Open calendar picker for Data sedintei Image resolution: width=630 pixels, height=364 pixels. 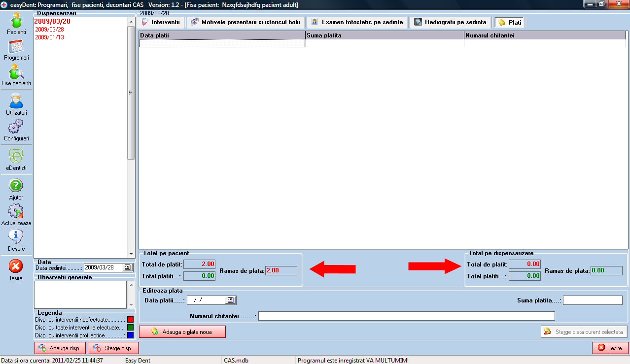128,267
